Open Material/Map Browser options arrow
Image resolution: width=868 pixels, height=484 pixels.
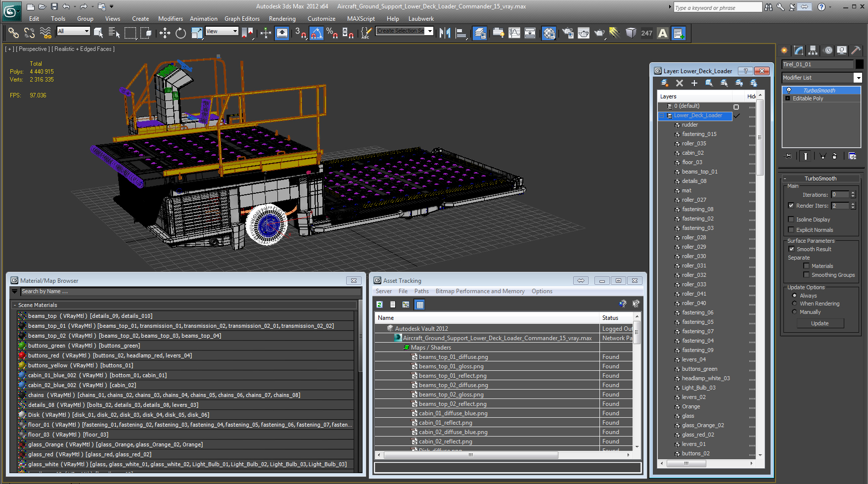point(14,292)
